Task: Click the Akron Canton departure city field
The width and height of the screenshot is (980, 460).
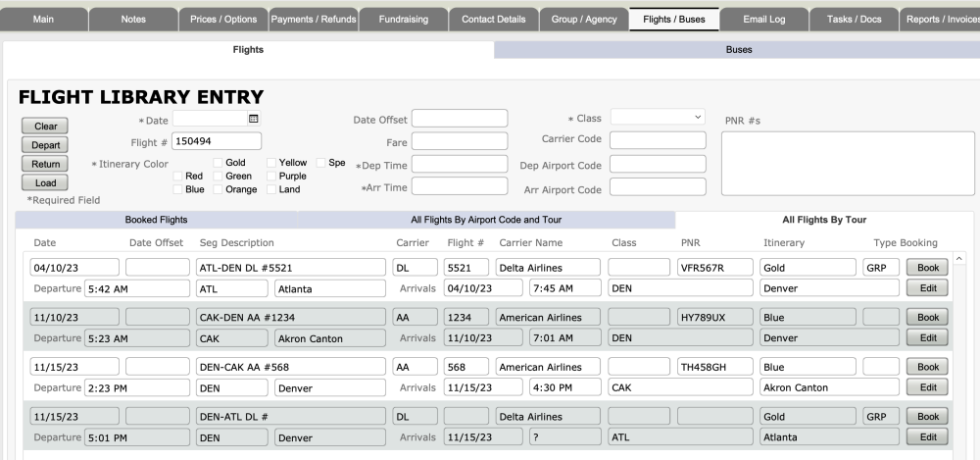Action: 330,338
